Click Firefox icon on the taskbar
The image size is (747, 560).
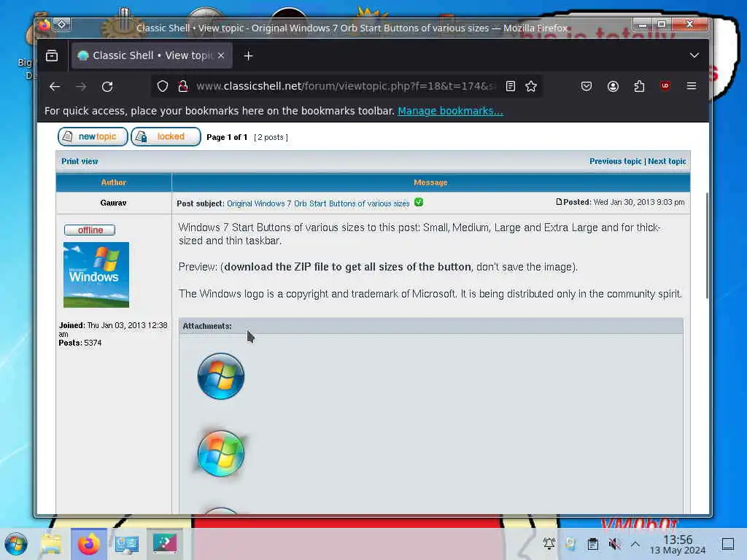point(89,544)
